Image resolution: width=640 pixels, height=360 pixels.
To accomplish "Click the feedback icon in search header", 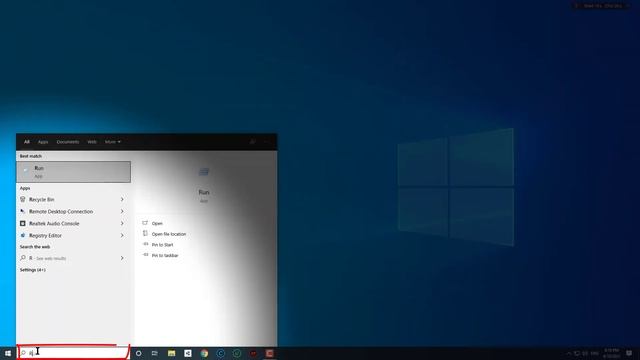I will (x=253, y=142).
